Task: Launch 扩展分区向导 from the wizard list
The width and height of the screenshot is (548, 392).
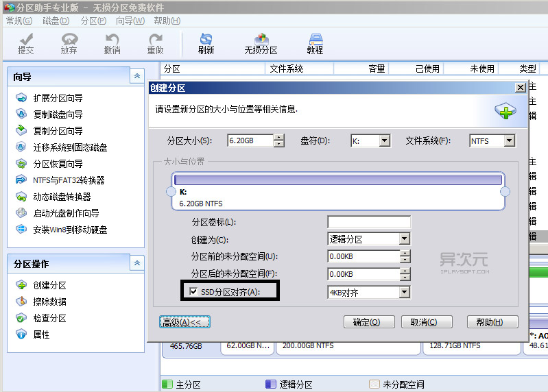Action: (x=49, y=98)
